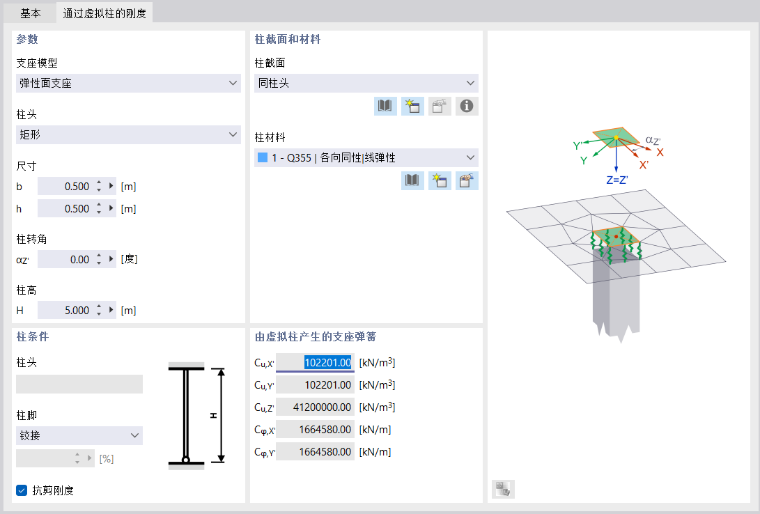This screenshot has width=760, height=514.
Task: Open the arrow menu for αz' rotation
Action: (111, 259)
